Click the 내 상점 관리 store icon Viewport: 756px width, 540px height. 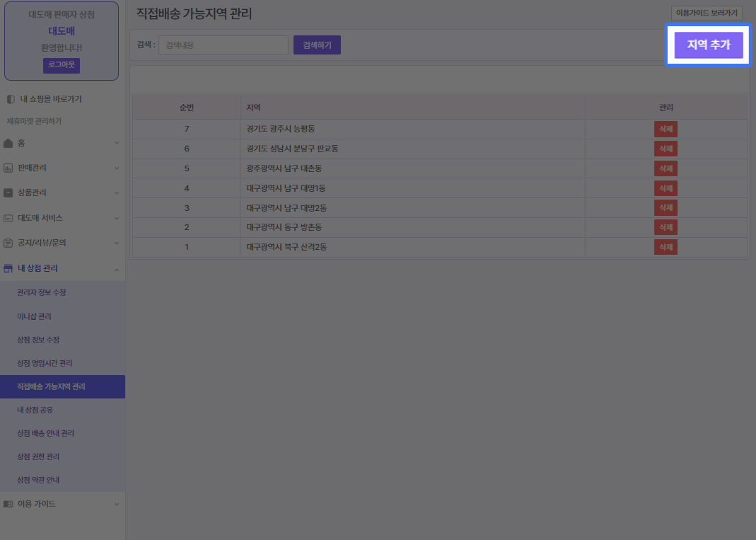tap(8, 268)
